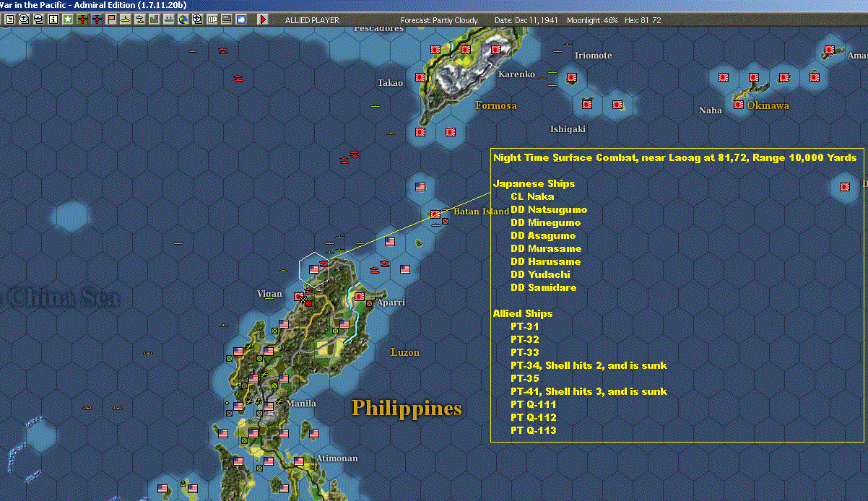Click CL Naka in combat report
The width and height of the screenshot is (868, 501).
(532, 196)
